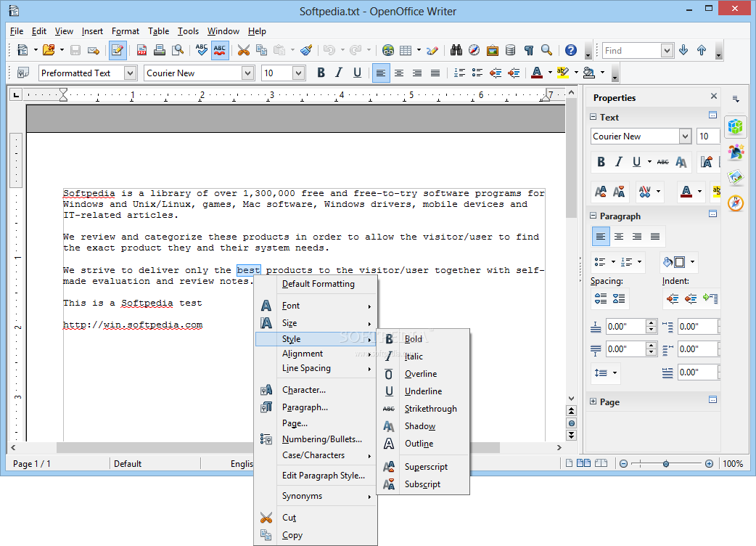
Task: Open the Font Color dropdown arrow in the toolbar
Action: 550,73
